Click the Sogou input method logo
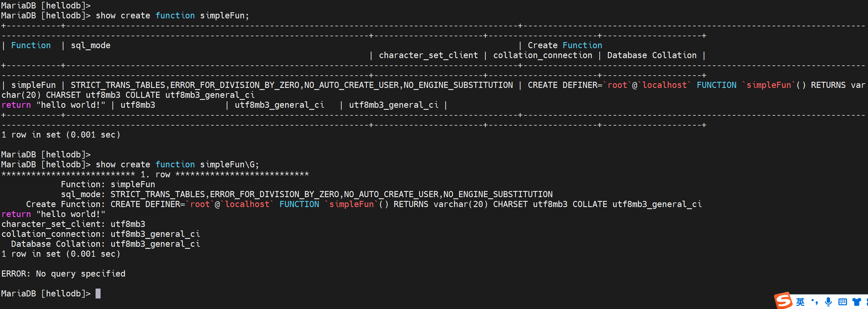868x309 pixels. tap(783, 300)
